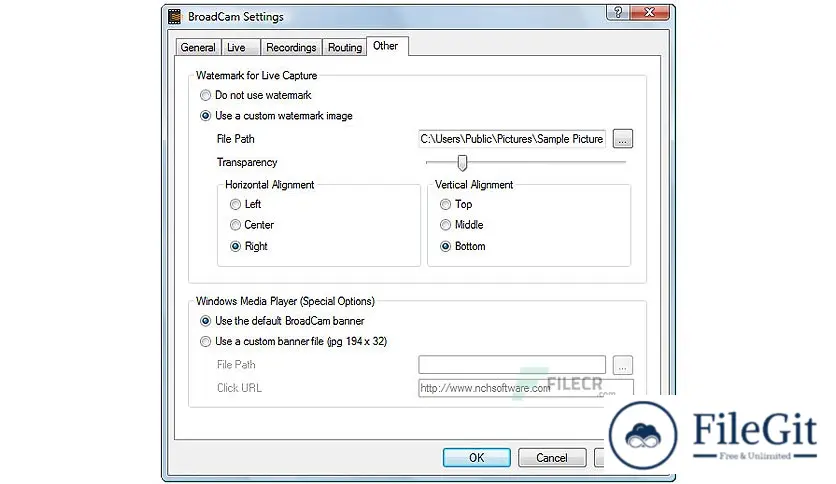Click the help question mark button
Image resolution: width=836 pixels, height=484 pixels.
coord(617,12)
